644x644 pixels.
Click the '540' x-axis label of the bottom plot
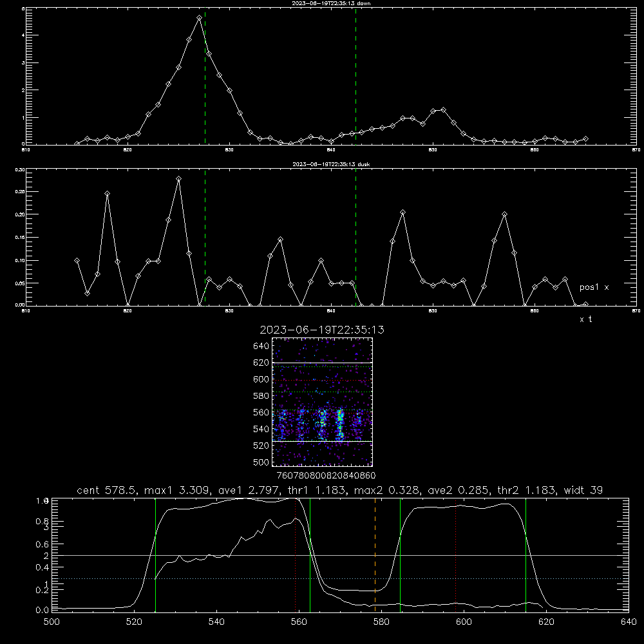(216, 622)
